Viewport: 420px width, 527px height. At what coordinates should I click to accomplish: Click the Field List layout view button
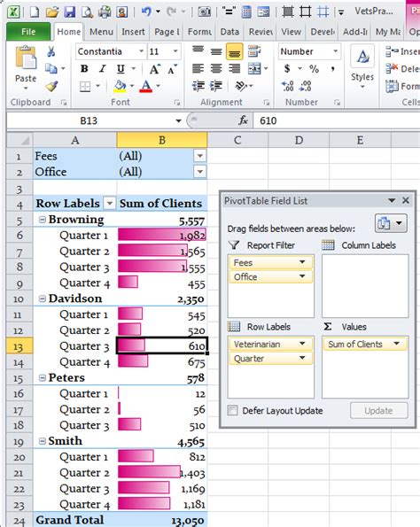(391, 223)
